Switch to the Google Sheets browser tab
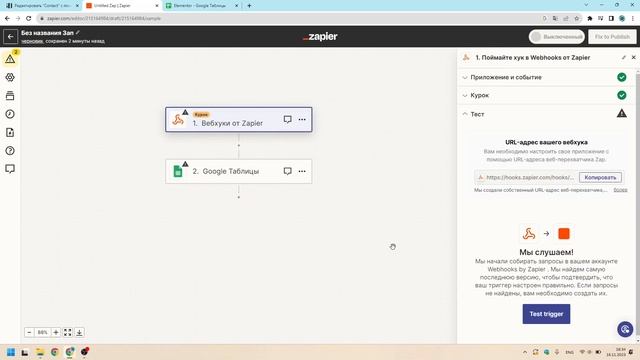This screenshot has height=360, width=640. coord(202,6)
